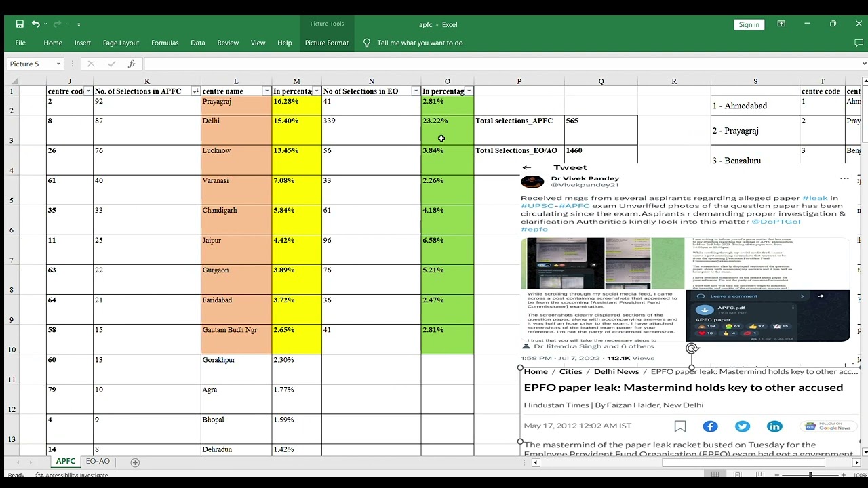Select the Prayagraj centre name cell
The height and width of the screenshot is (488, 868).
pyautogui.click(x=236, y=105)
